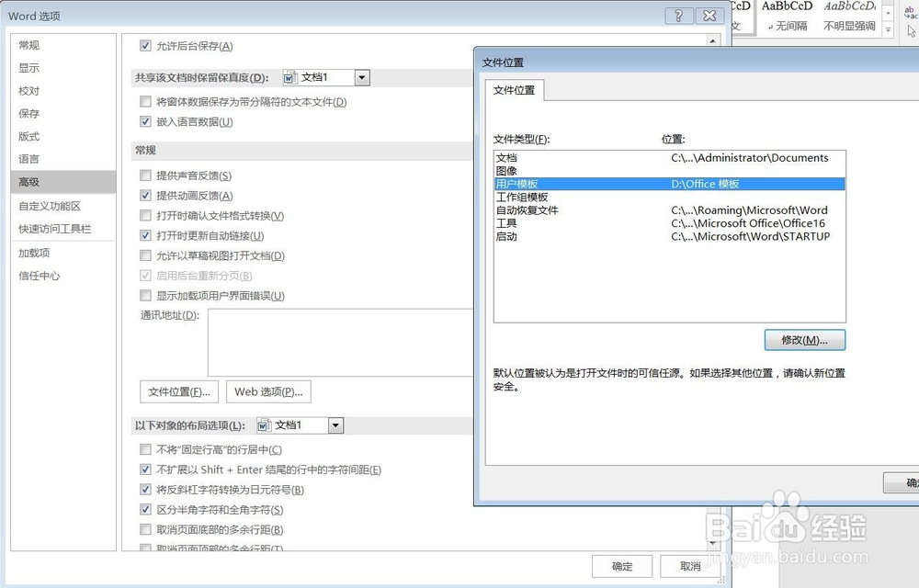Screen dimensions: 919x588
Task: Disable the 允许后台保存 checkbox
Action: [x=145, y=45]
